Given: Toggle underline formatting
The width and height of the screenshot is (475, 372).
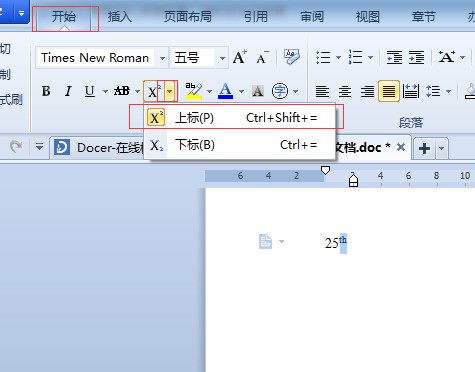Looking at the screenshot, I should 90,91.
